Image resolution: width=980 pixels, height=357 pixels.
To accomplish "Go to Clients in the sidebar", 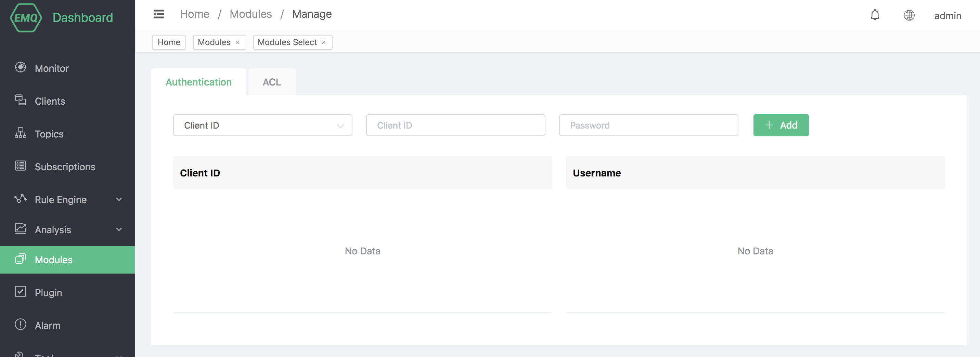I will click(x=50, y=101).
